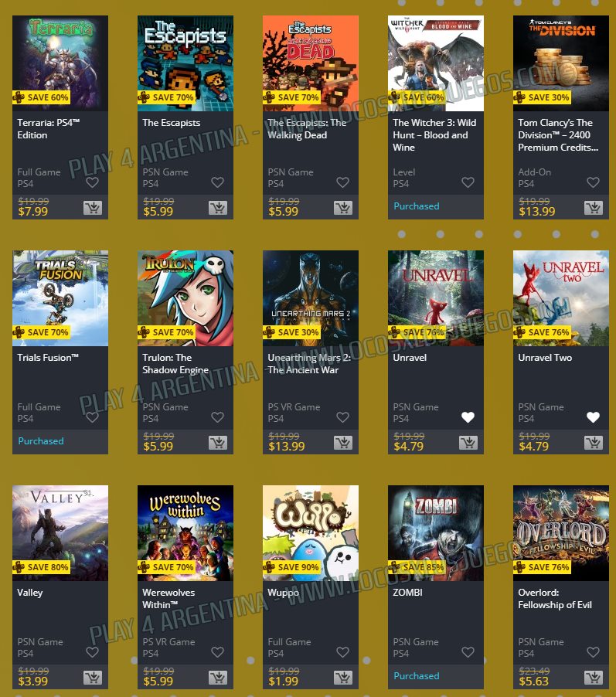Open the Unravel Two title link
The image size is (616, 697).
point(545,358)
